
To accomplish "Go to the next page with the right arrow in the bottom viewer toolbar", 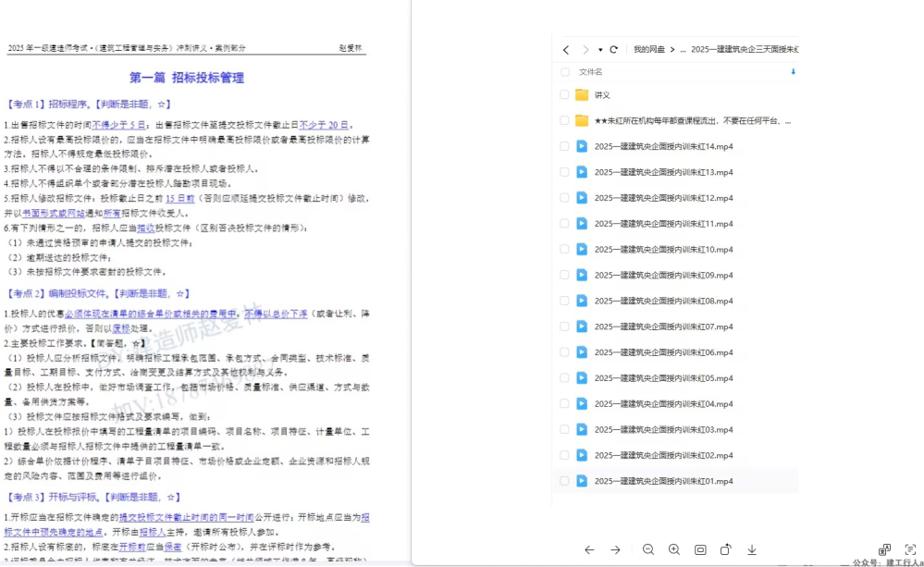I will [x=615, y=550].
